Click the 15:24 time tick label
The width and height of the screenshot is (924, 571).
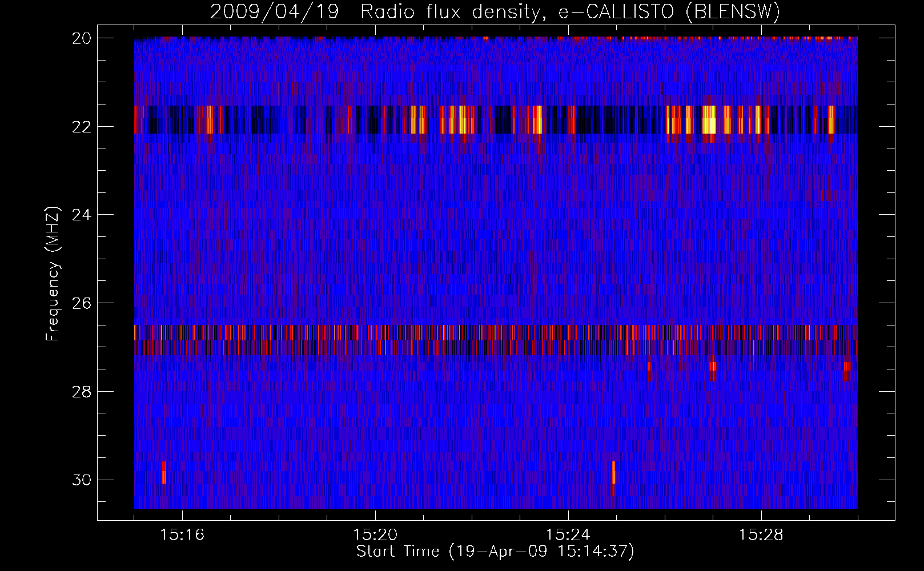point(568,535)
